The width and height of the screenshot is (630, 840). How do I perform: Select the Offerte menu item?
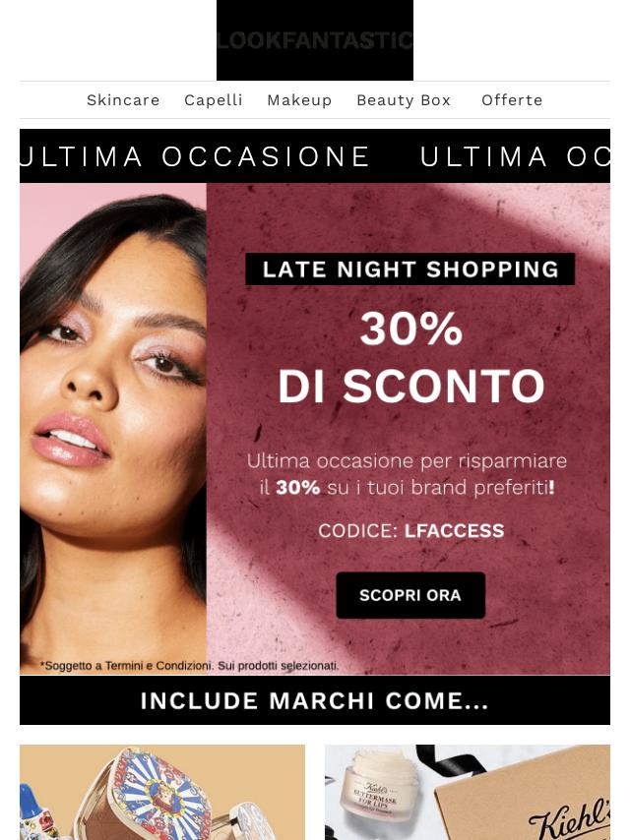click(x=512, y=100)
